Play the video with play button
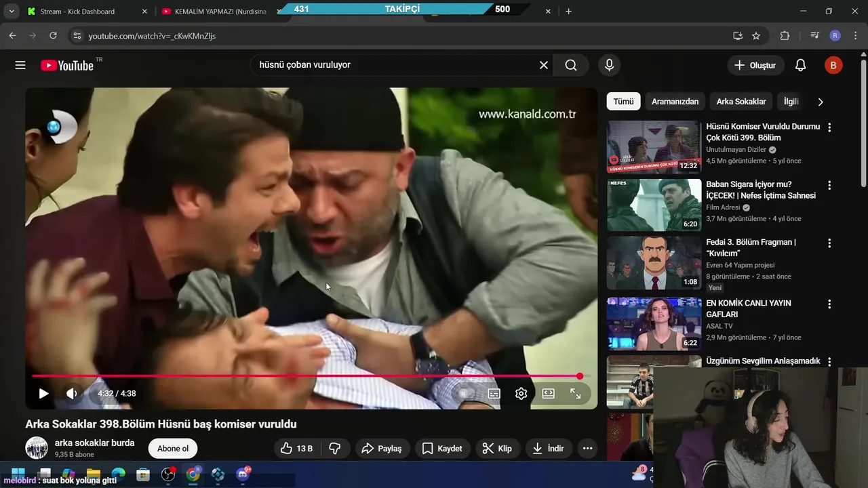This screenshot has width=868, height=488. click(x=43, y=394)
